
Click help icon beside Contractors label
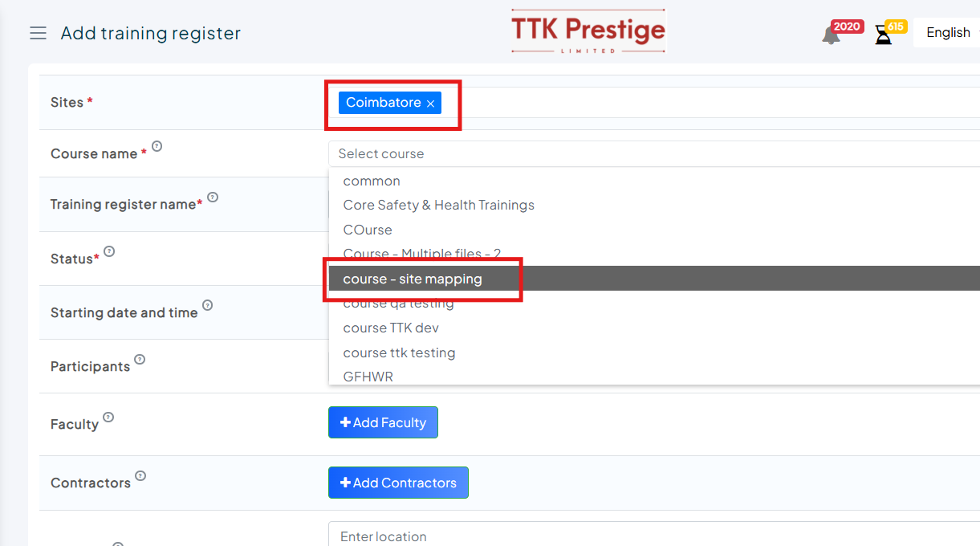pyautogui.click(x=140, y=475)
